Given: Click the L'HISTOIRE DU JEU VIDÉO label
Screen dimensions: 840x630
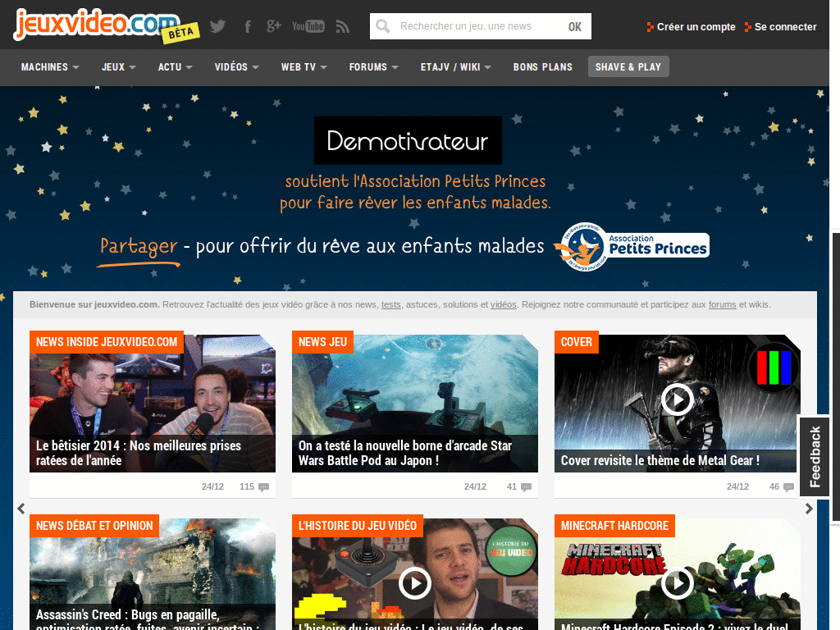Looking at the screenshot, I should coord(358,526).
